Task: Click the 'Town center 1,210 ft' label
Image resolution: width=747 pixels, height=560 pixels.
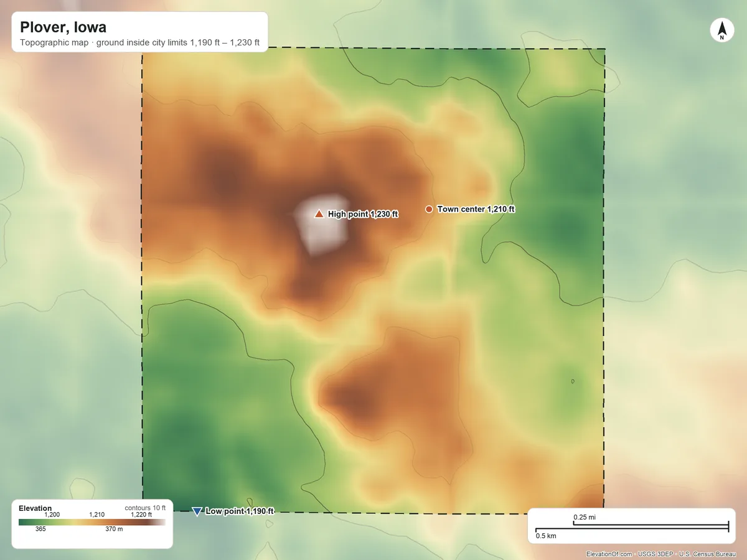Action: click(x=476, y=209)
